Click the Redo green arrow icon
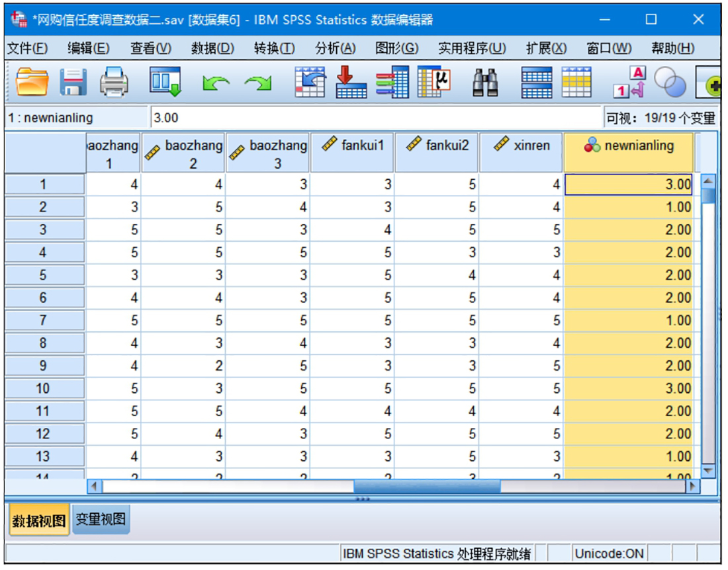728x570 pixels. coord(257,83)
